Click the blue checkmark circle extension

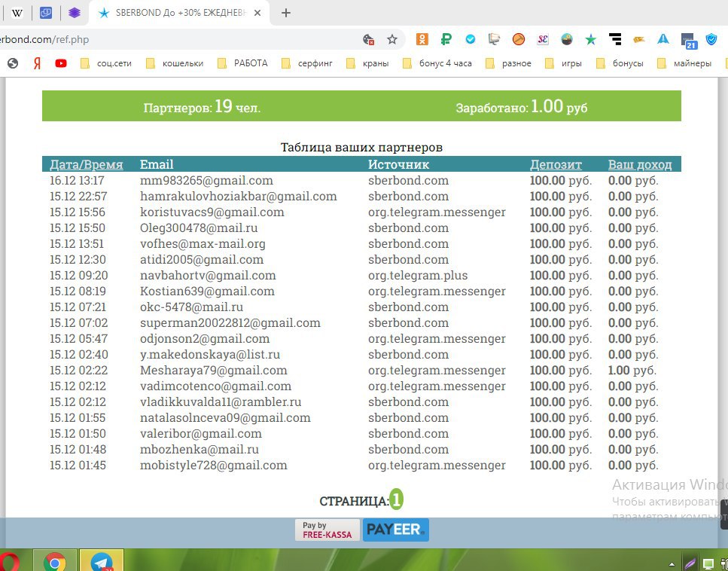tap(471, 39)
